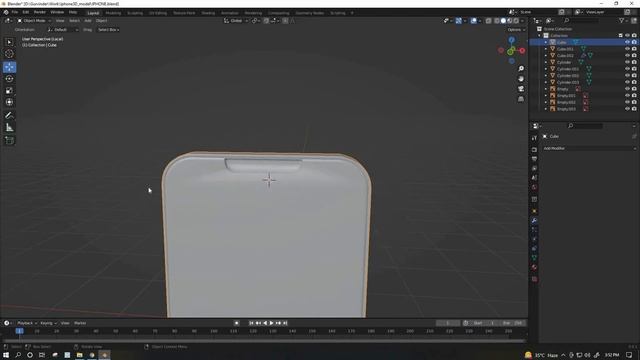
Task: Click the red X axis on navigation gizmo
Action: pos(522,51)
